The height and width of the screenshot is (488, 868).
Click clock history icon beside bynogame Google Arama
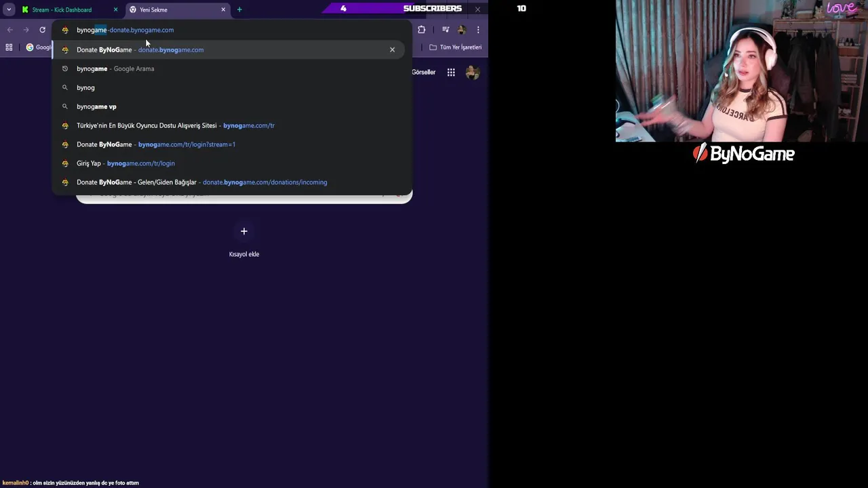[65, 68]
